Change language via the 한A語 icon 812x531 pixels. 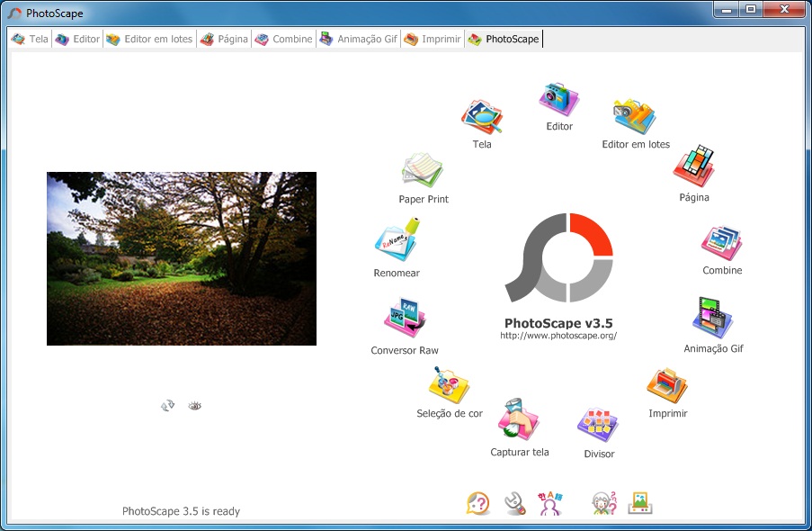[x=550, y=502]
